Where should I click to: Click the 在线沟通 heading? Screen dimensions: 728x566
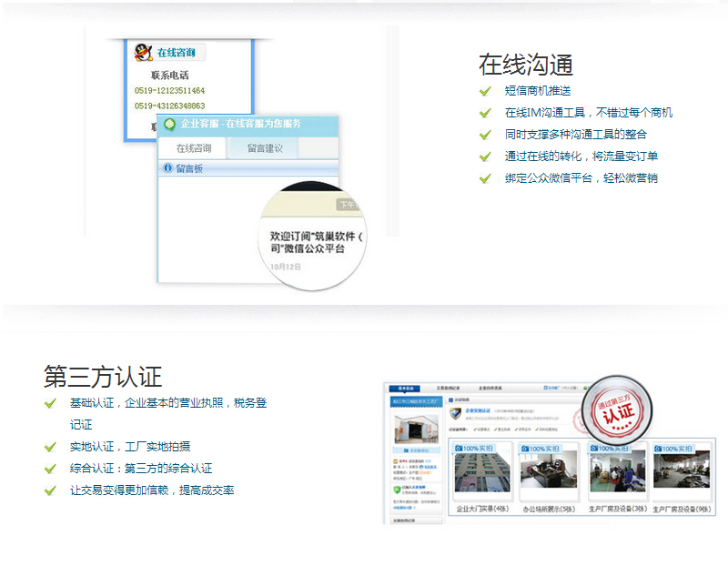click(x=525, y=65)
